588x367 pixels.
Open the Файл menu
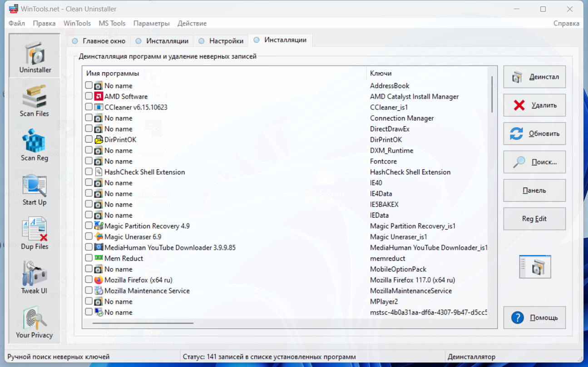[x=17, y=23]
